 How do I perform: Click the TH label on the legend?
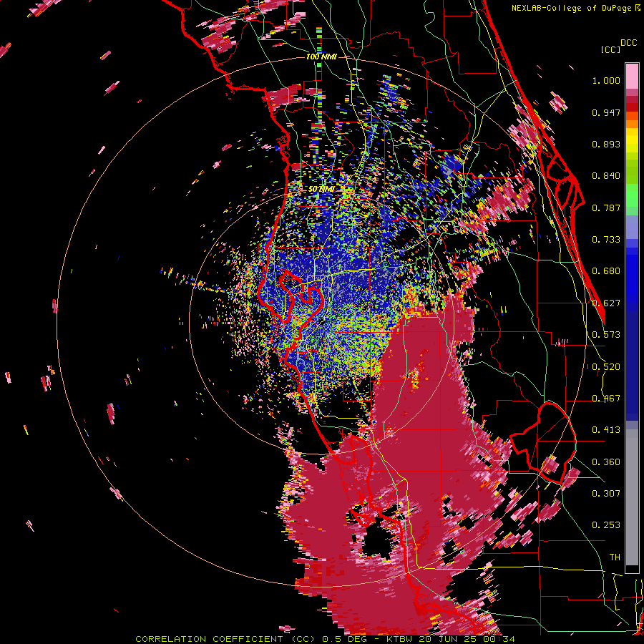(615, 557)
